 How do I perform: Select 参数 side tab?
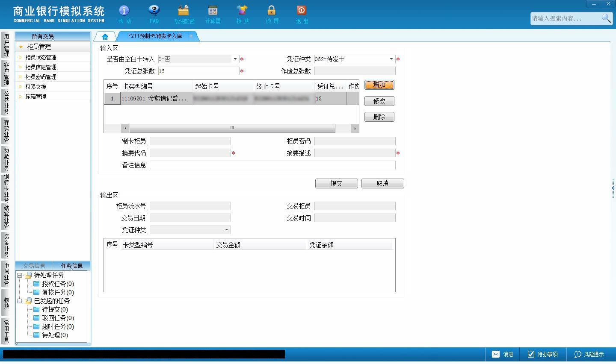pos(6,303)
